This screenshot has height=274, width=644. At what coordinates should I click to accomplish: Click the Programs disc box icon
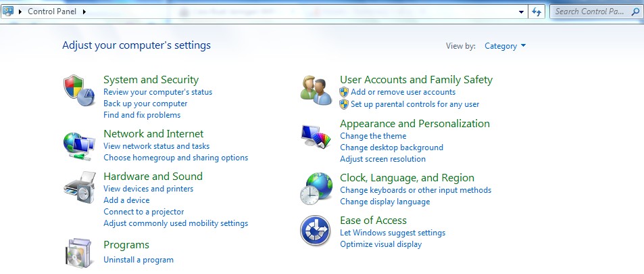78,253
